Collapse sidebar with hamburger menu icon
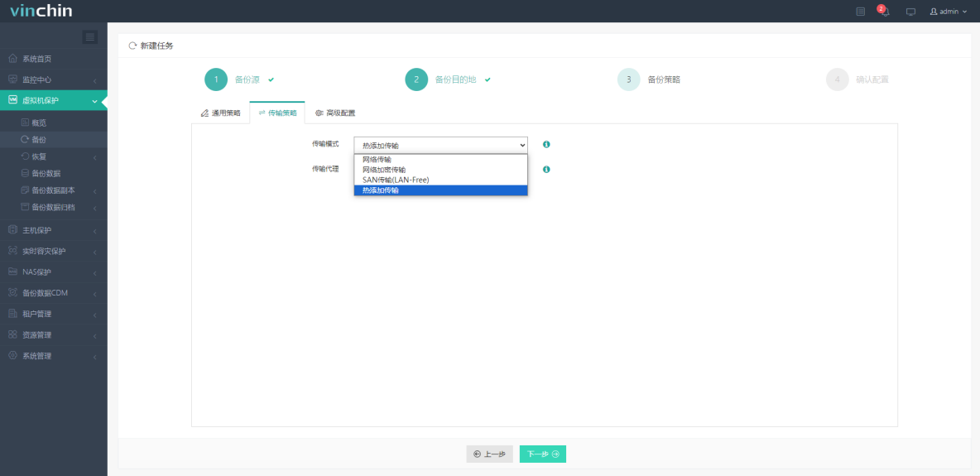Viewport: 980px width, 476px height. [90, 37]
